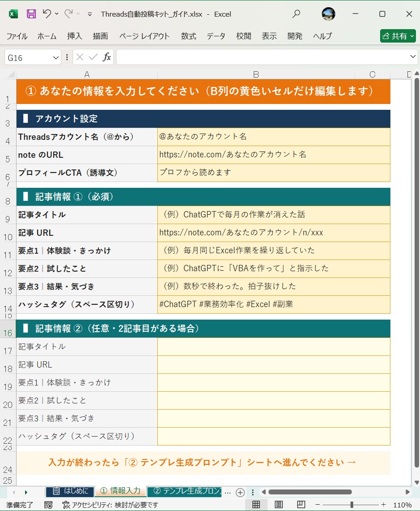
Task: Open the 描画 ribbon tab
Action: tap(100, 36)
